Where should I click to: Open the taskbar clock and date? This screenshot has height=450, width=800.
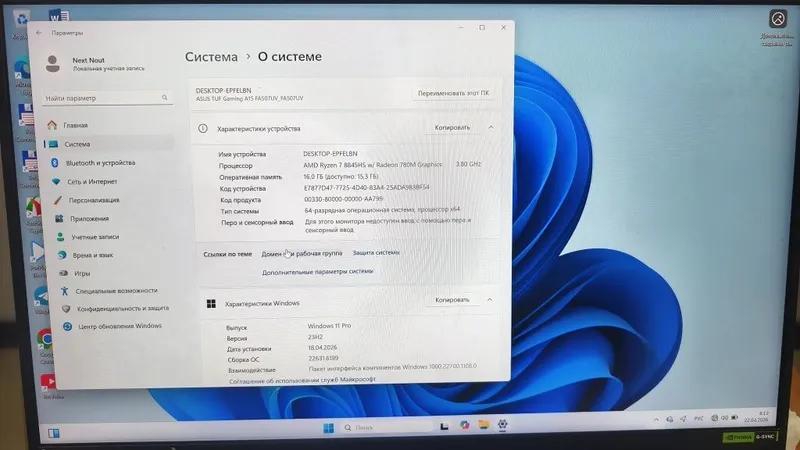(x=757, y=417)
